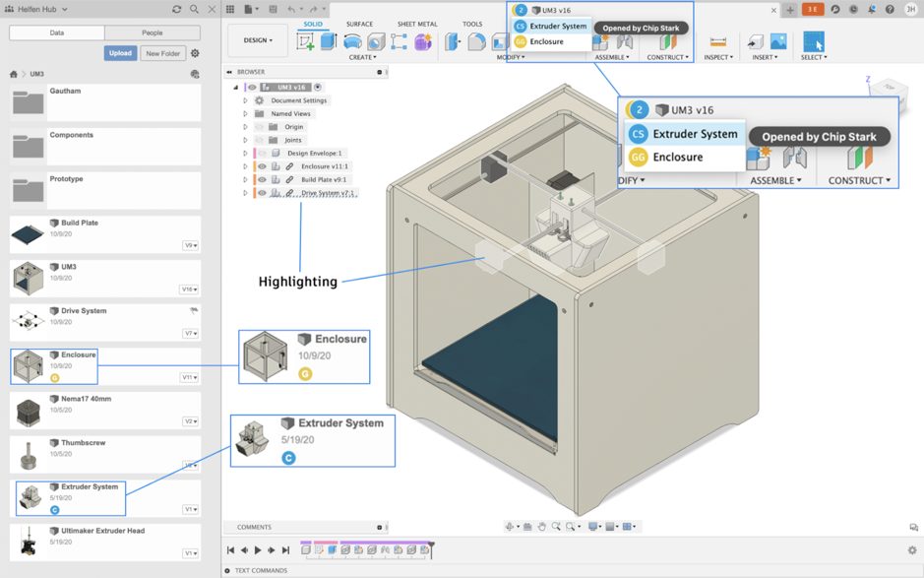Open the DESIGN workspace dropdown
The width and height of the screenshot is (924, 578).
258,40
